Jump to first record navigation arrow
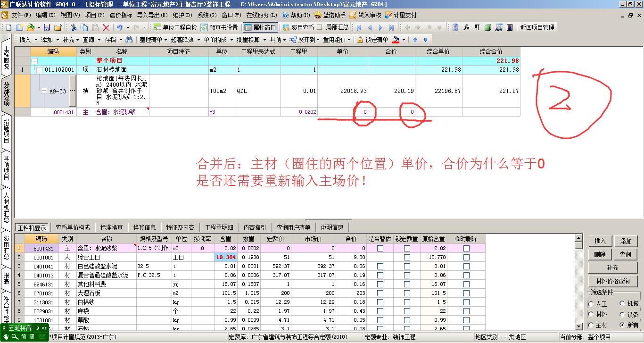The image size is (644, 343). pyautogui.click(x=359, y=28)
